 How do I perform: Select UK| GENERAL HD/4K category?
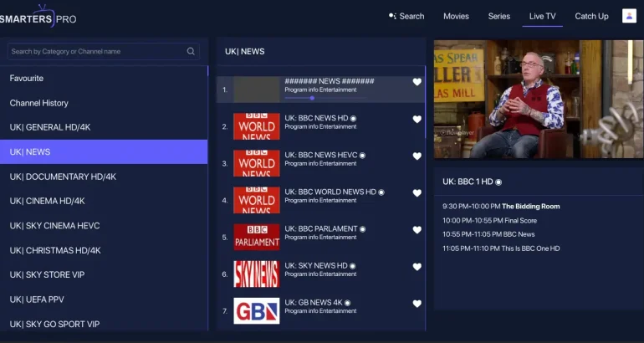pyautogui.click(x=104, y=127)
